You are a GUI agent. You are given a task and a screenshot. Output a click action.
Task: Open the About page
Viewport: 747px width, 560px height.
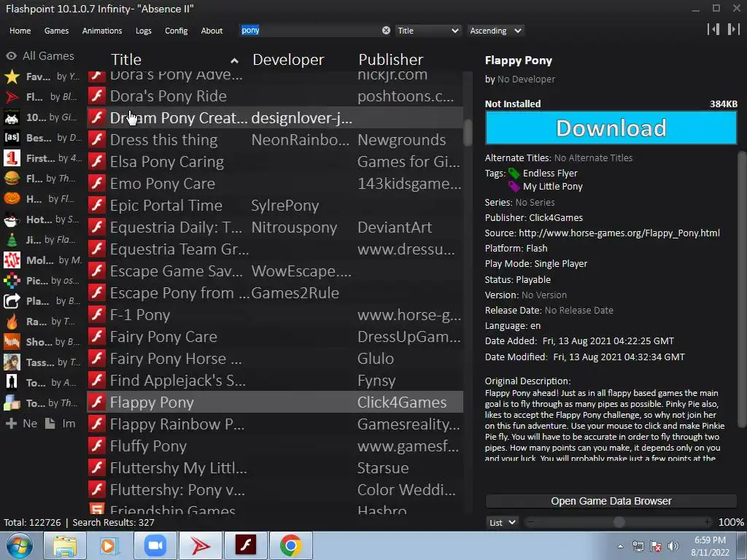[212, 31]
